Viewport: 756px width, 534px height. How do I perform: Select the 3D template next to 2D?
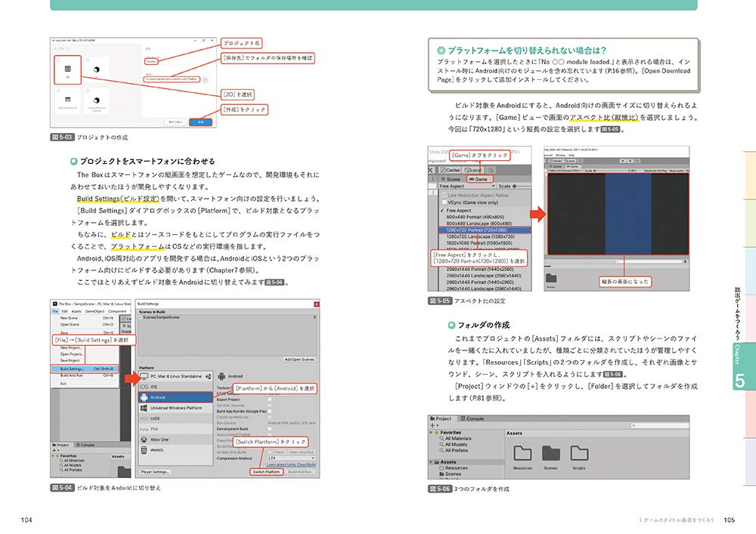click(97, 70)
